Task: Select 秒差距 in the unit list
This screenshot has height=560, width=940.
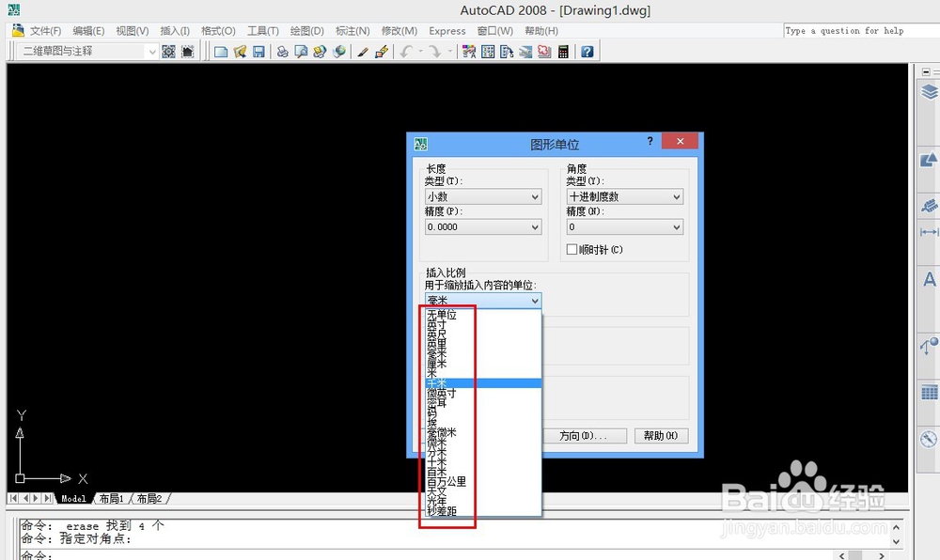Action: (483, 511)
